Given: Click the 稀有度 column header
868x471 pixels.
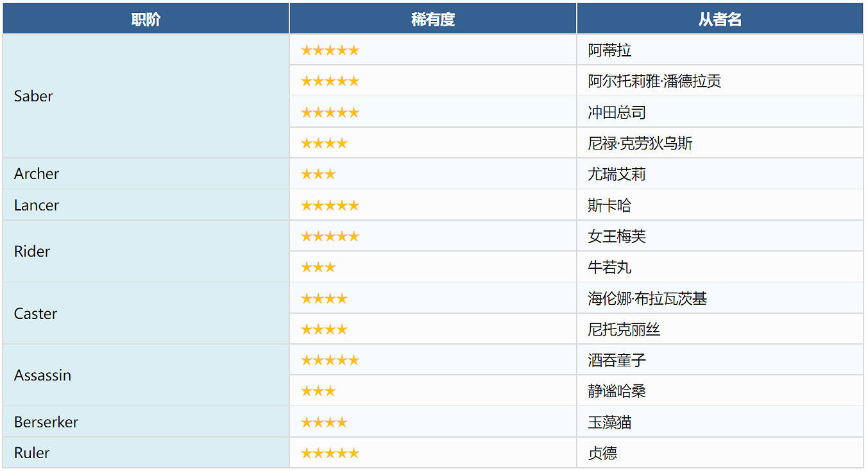Looking at the screenshot, I should coord(432,19).
